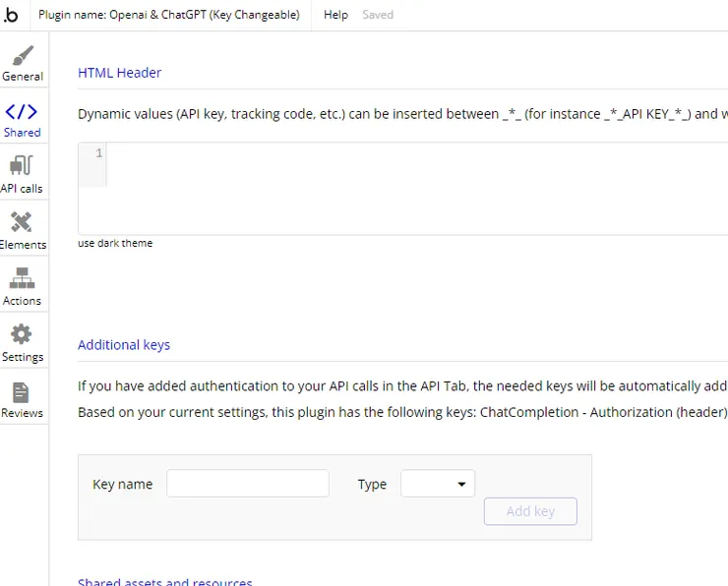Viewport: 728px width, 586px height.
Task: Toggle use dark theme option
Action: [115, 243]
